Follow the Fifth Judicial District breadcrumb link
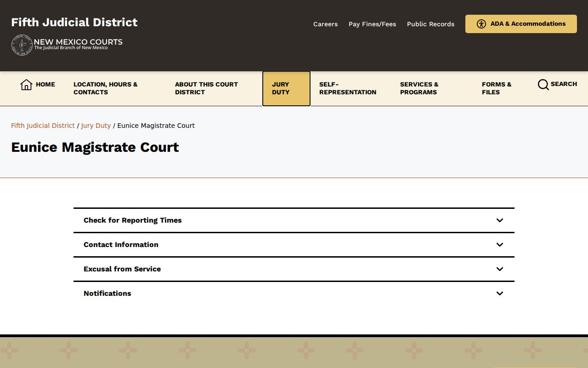588x368 pixels. [x=43, y=126]
